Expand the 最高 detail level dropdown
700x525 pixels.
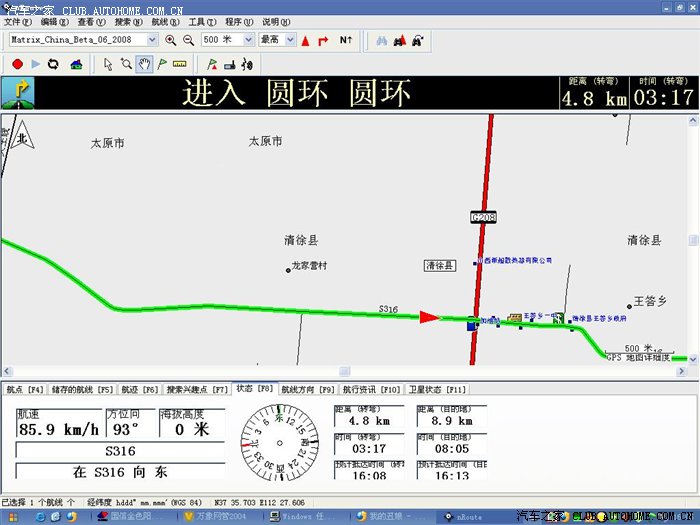click(290, 40)
